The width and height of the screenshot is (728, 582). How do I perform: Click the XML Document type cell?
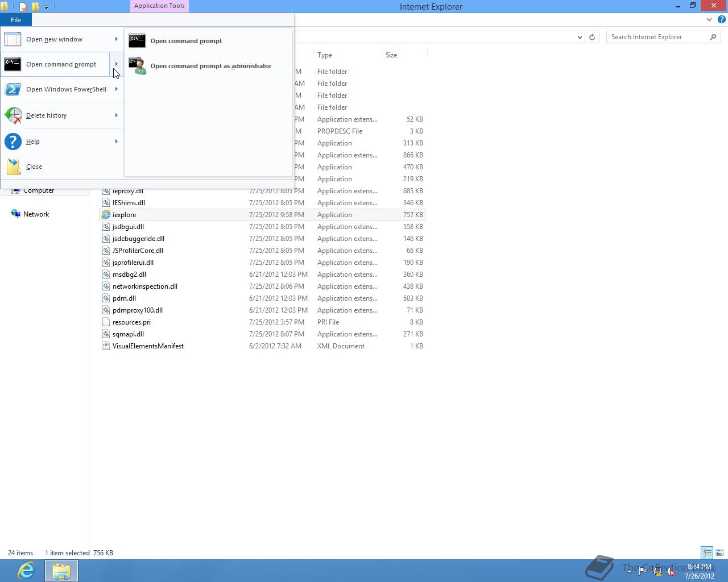341,346
